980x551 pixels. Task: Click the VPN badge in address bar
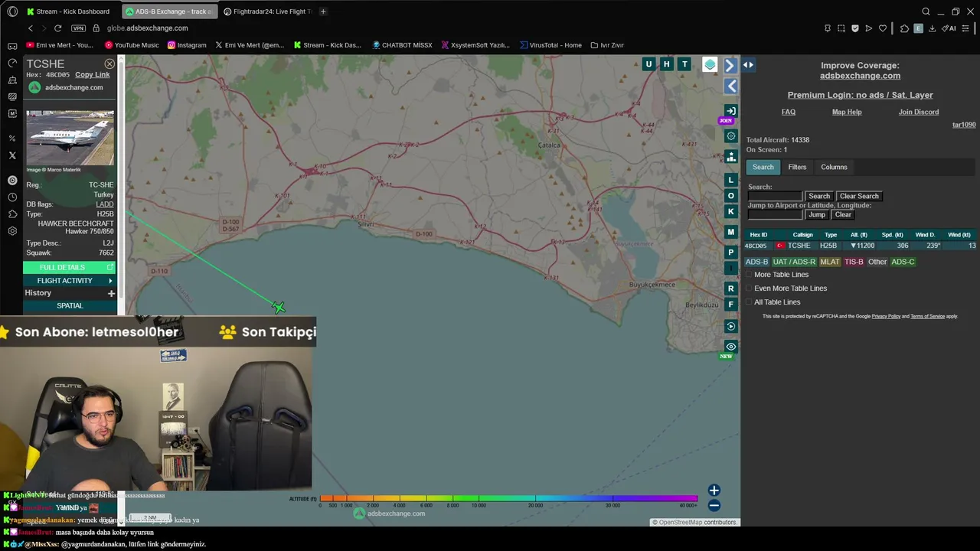(x=78, y=28)
